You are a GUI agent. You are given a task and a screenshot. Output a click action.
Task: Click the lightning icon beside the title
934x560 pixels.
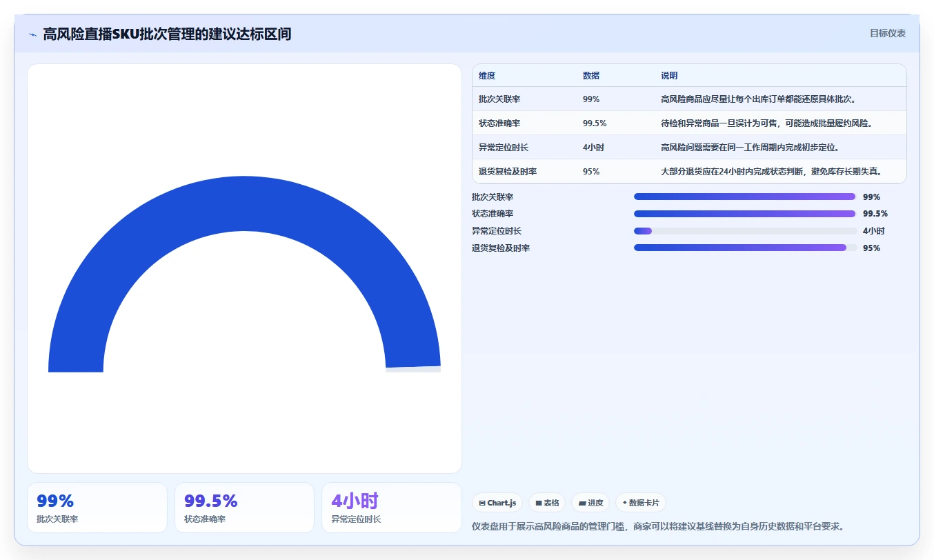tap(32, 34)
